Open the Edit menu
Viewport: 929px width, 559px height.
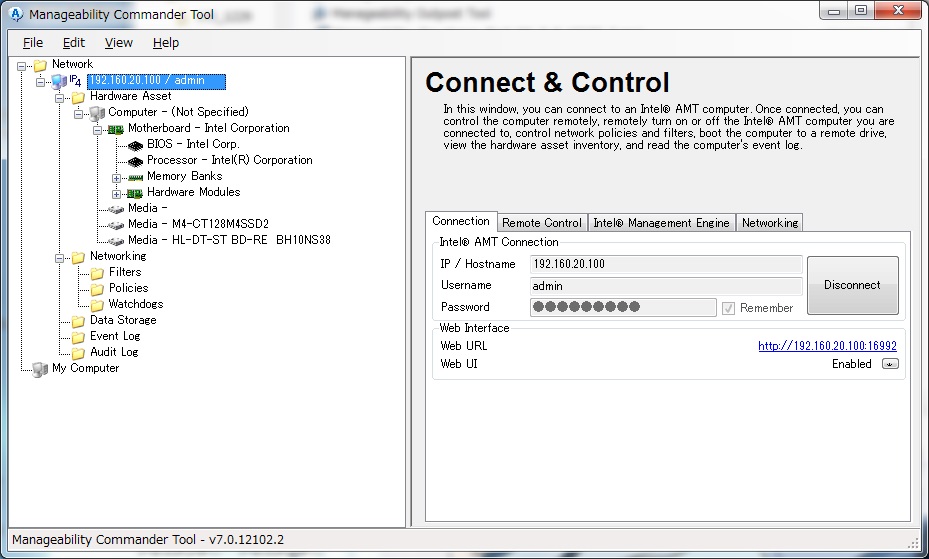click(73, 43)
